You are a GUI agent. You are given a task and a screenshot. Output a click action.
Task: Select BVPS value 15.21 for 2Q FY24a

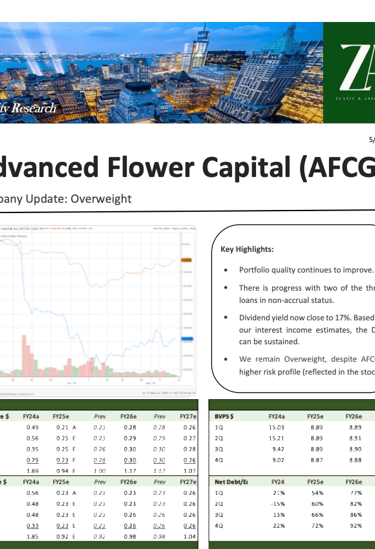tap(278, 438)
